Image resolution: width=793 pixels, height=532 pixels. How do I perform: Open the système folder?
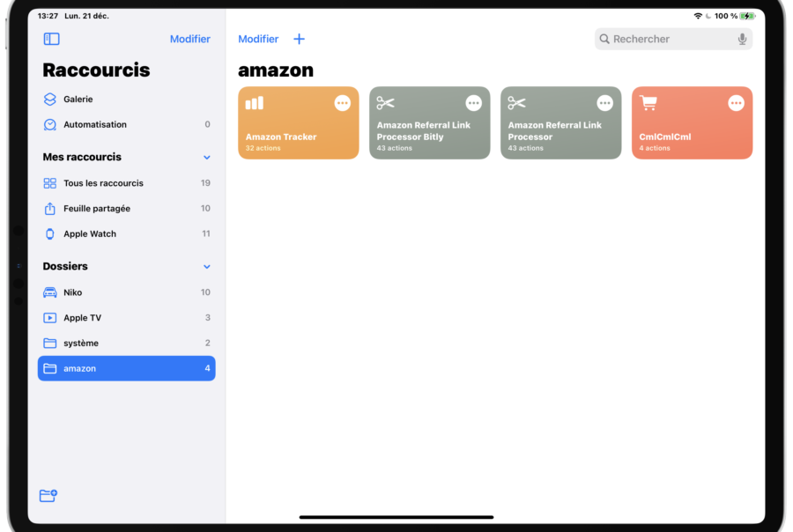126,343
